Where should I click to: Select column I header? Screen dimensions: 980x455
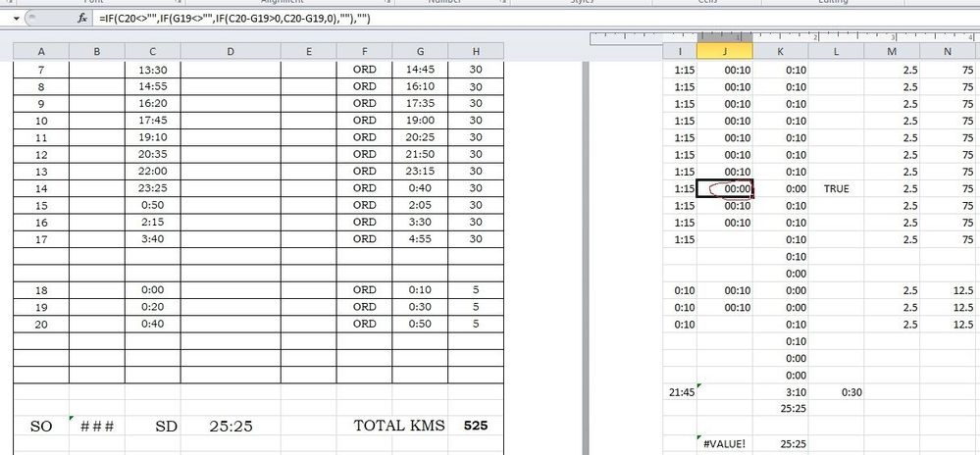pyautogui.click(x=680, y=52)
